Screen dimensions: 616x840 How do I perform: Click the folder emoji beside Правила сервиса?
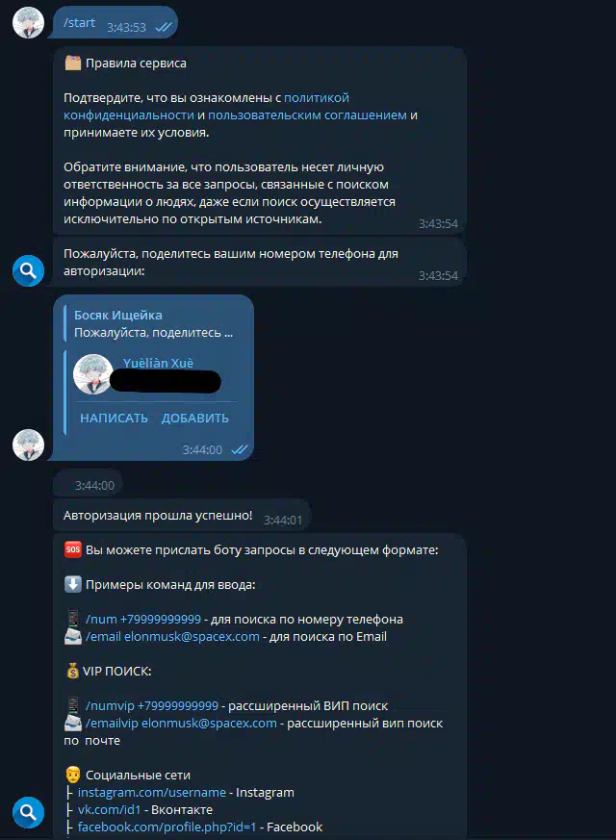tap(73, 63)
